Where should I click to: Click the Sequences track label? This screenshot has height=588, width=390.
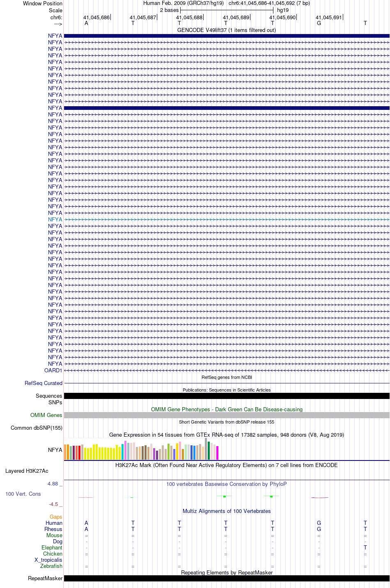click(49, 396)
